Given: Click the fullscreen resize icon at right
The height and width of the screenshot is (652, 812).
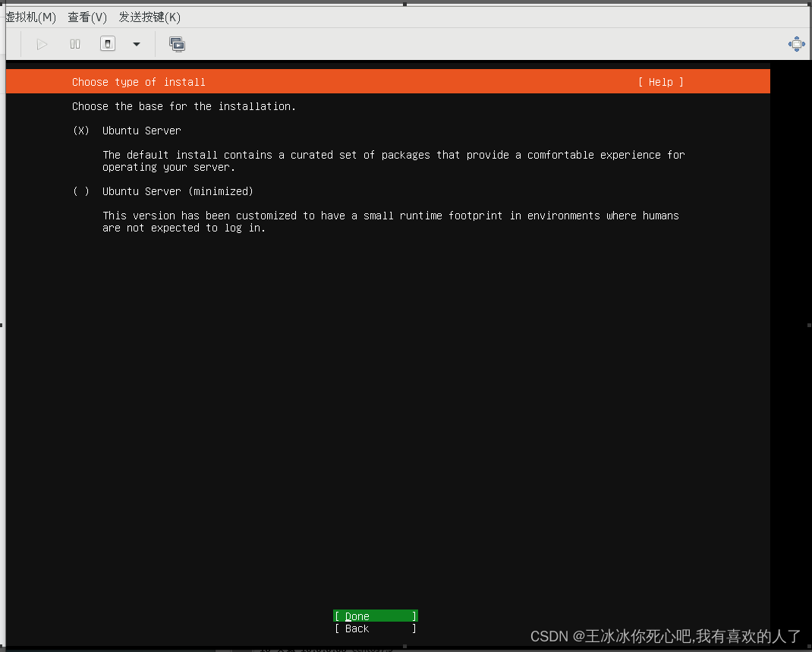Looking at the screenshot, I should click(x=797, y=45).
